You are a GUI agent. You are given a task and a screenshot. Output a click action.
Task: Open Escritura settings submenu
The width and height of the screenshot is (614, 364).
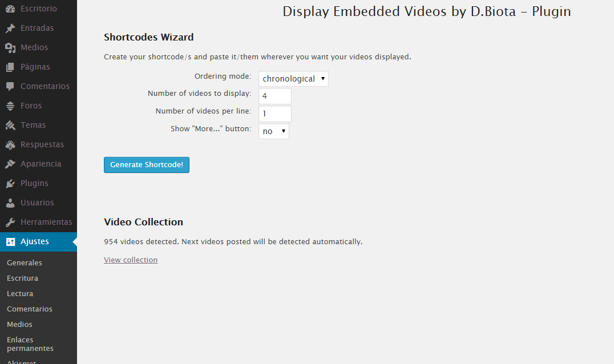[x=22, y=278]
